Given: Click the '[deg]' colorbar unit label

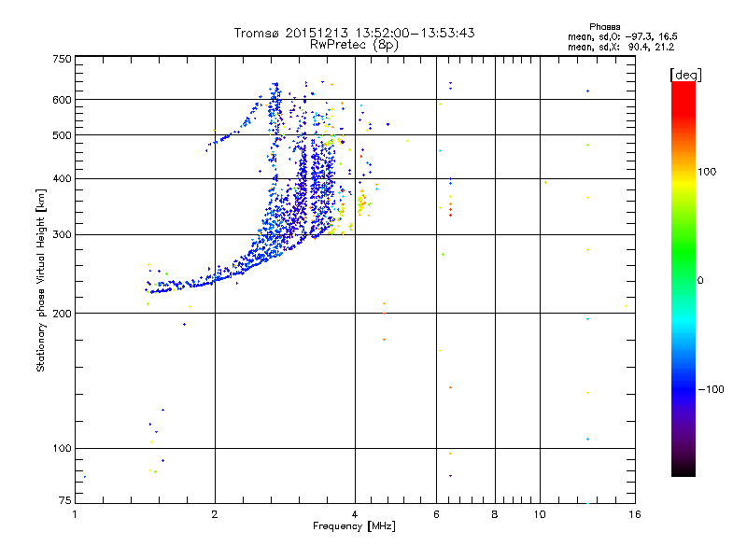Looking at the screenshot, I should [x=685, y=75].
